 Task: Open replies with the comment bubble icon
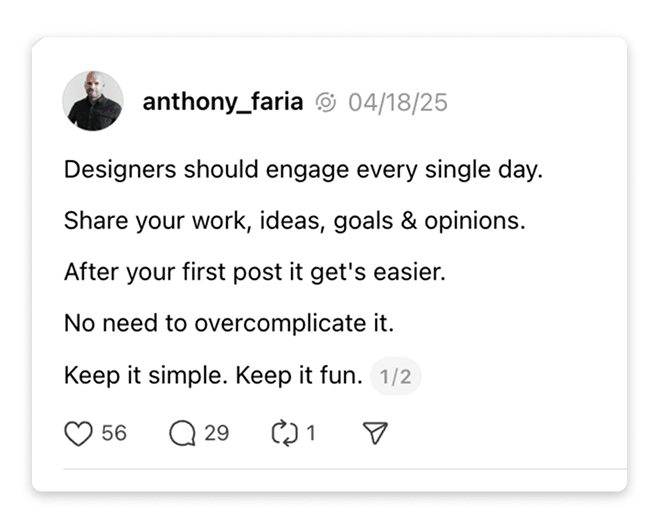[183, 433]
